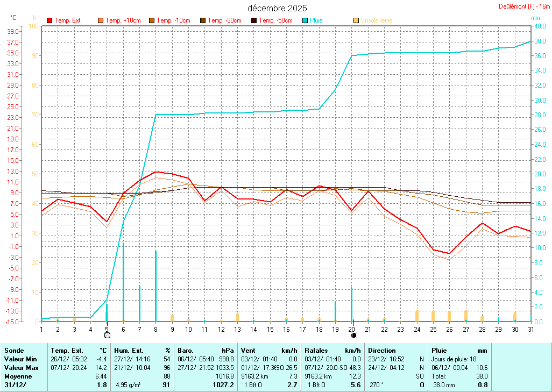Click the yellow Ensoleillement legend swatch
This screenshot has width=552, height=392.
pyautogui.click(x=356, y=20)
